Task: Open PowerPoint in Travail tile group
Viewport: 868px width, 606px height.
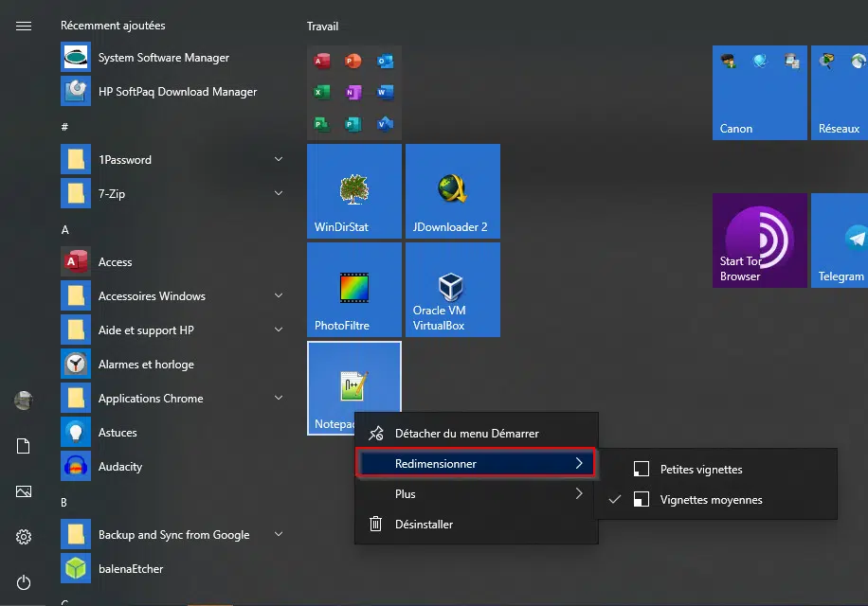Action: (x=353, y=61)
